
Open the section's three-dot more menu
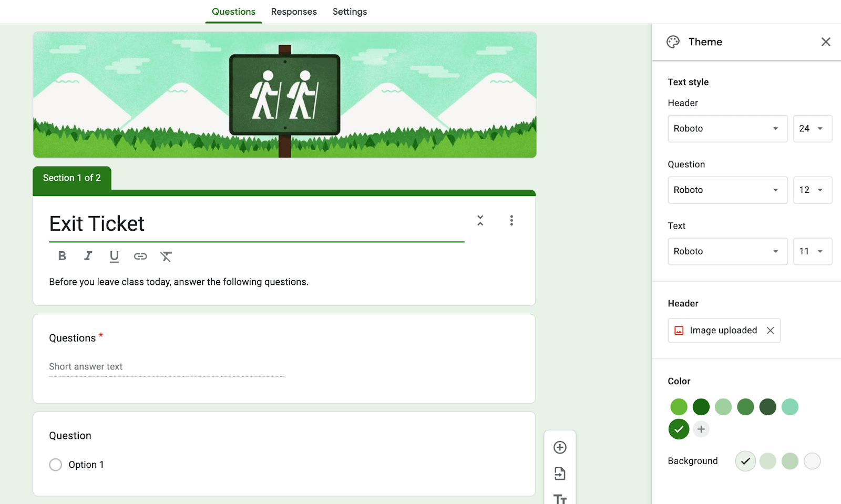click(x=511, y=221)
